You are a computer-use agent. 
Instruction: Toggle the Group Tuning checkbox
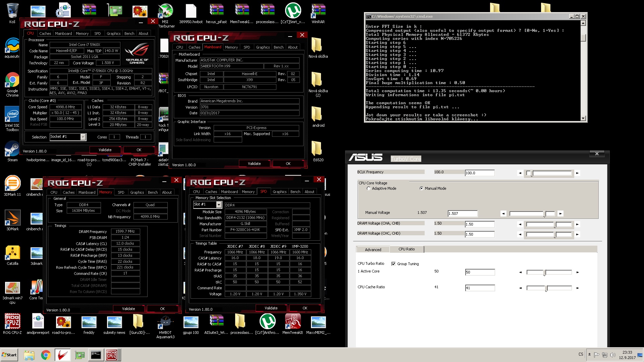coord(393,264)
